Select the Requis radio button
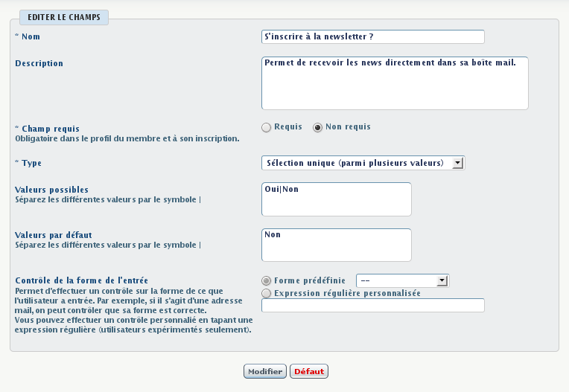Screen dimensions: 569x392 267,127
